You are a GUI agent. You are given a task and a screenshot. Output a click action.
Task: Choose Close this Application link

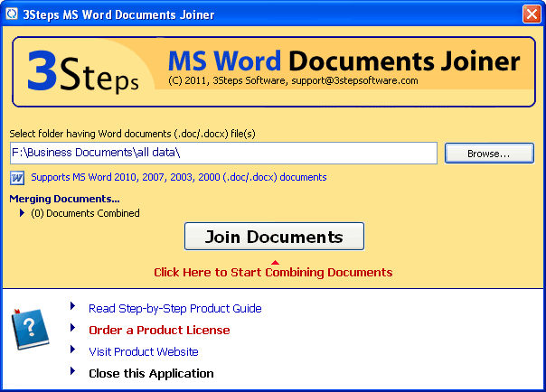[151, 373]
